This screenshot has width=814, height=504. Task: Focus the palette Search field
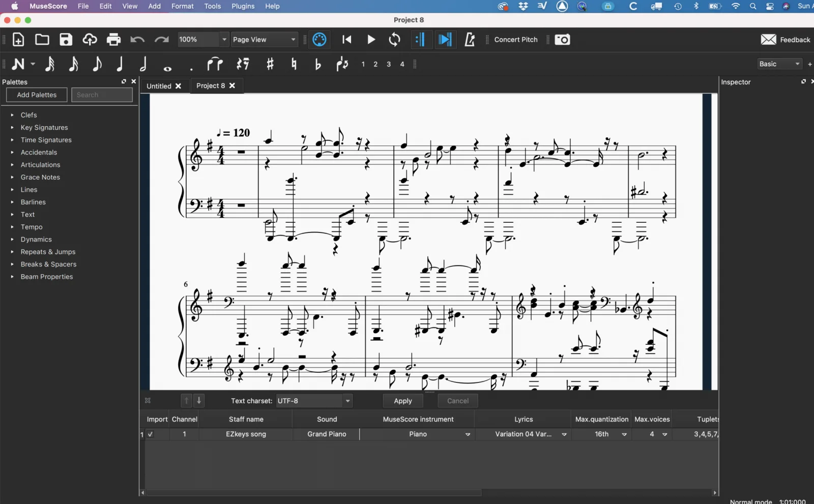pos(102,95)
